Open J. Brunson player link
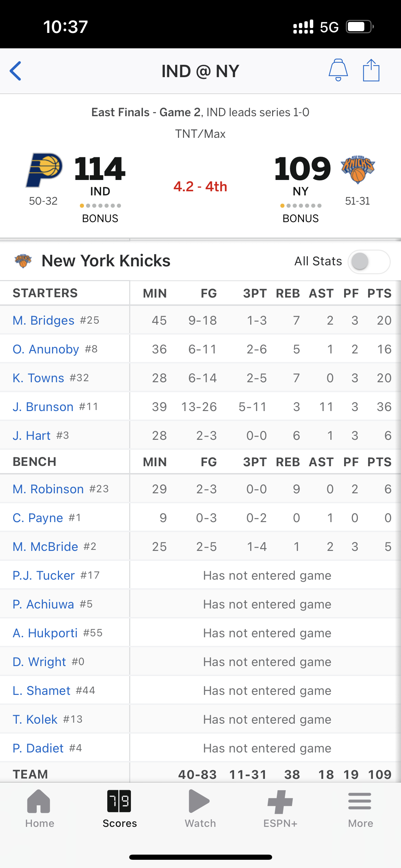Screen dimensions: 401x868 pos(43,407)
